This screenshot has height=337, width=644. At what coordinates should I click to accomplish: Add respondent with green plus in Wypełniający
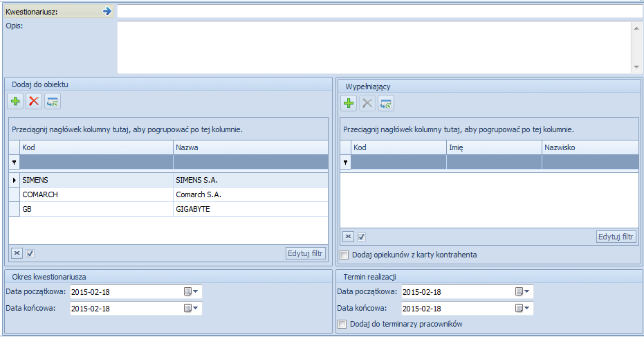point(349,103)
